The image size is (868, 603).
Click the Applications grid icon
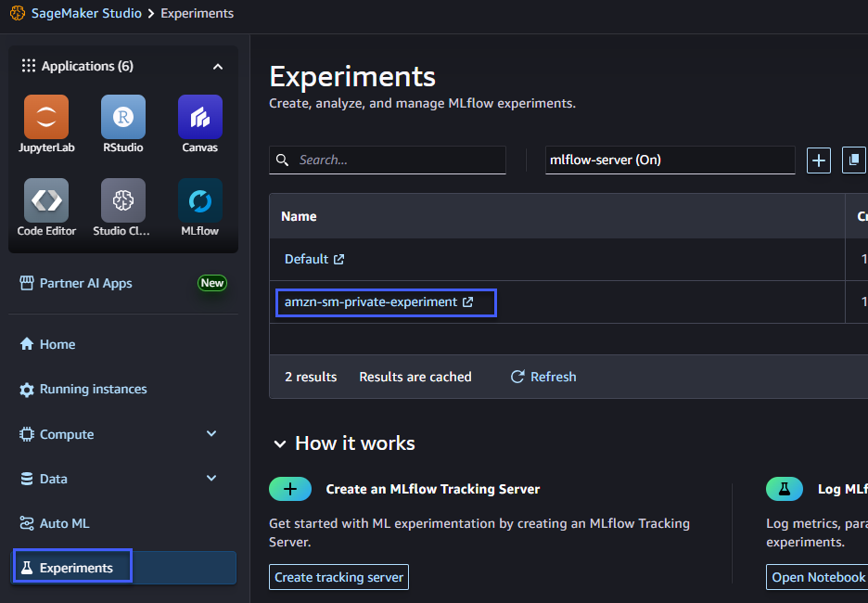pos(28,66)
